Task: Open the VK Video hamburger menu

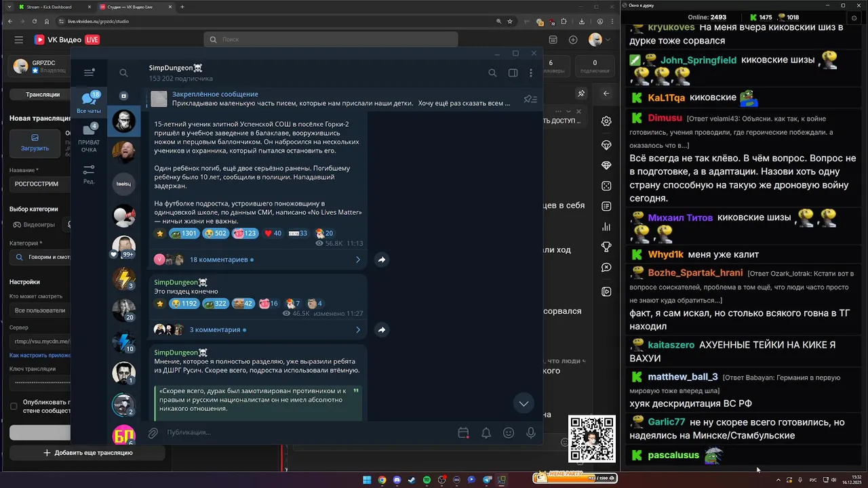Action: (18, 40)
